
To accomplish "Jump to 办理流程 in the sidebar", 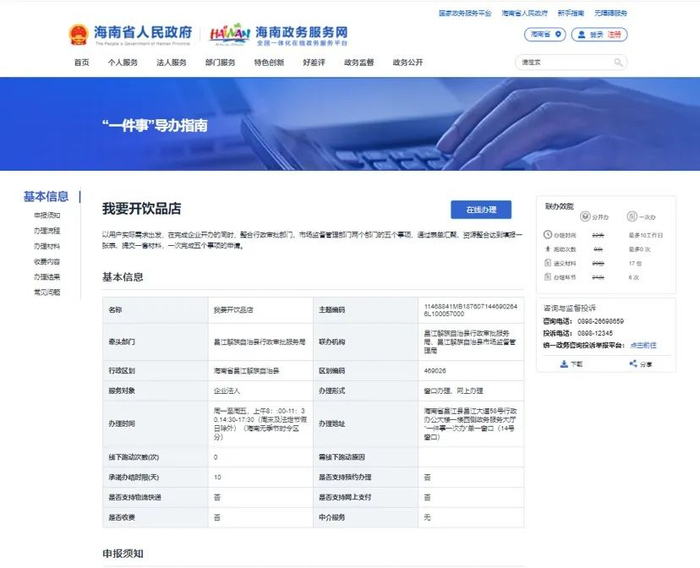I will pos(47,231).
